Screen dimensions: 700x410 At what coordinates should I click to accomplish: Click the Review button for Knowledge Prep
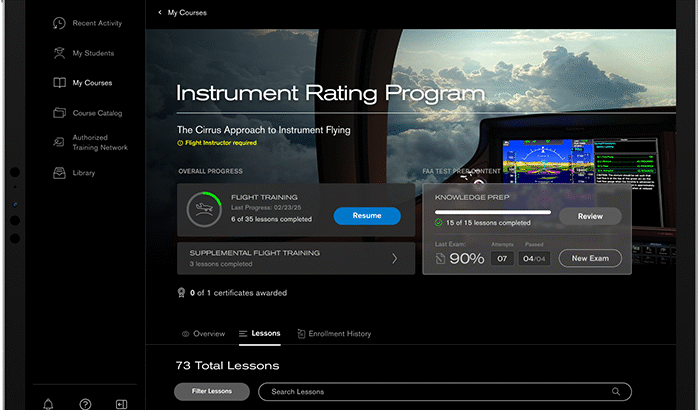tap(590, 216)
